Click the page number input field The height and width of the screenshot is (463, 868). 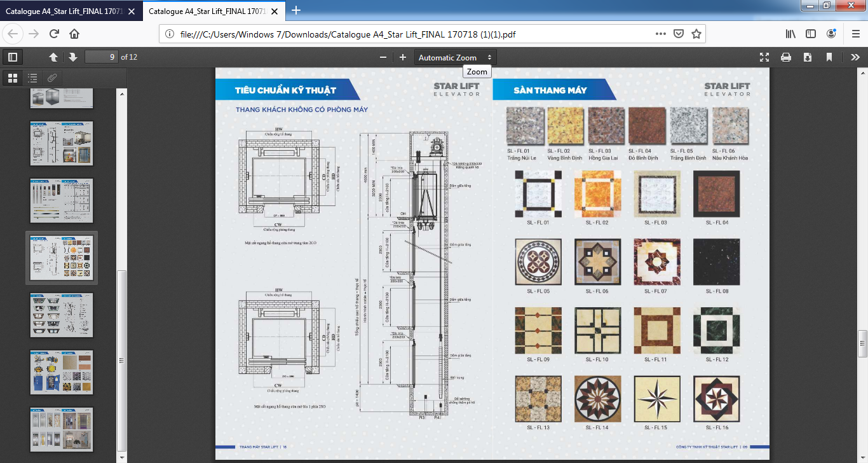(102, 57)
